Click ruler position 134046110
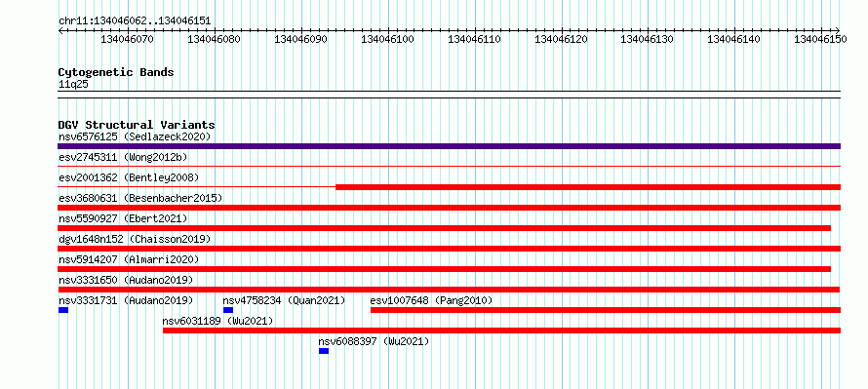 point(474,39)
